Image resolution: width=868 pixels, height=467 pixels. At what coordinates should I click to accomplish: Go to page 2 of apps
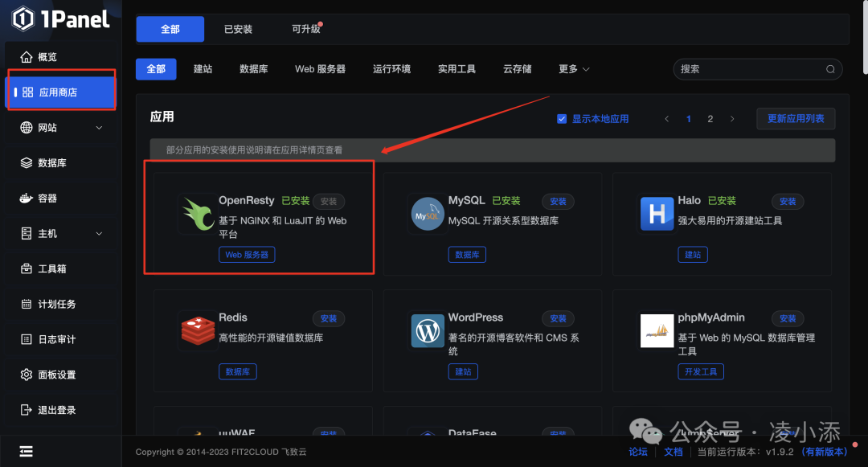tap(710, 119)
